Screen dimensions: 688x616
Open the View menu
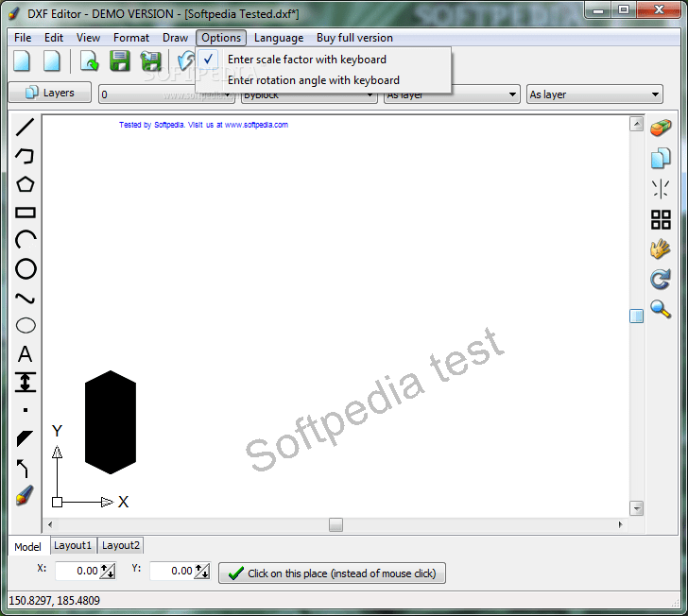[x=88, y=38]
